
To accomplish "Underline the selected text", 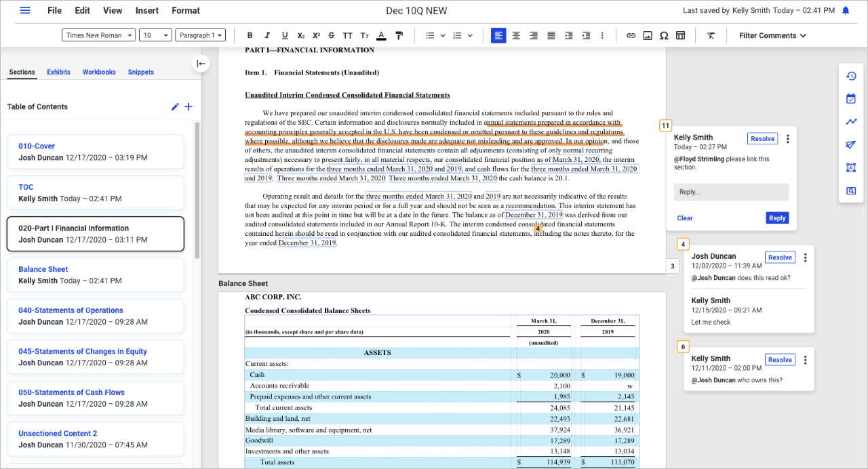I will pos(284,35).
